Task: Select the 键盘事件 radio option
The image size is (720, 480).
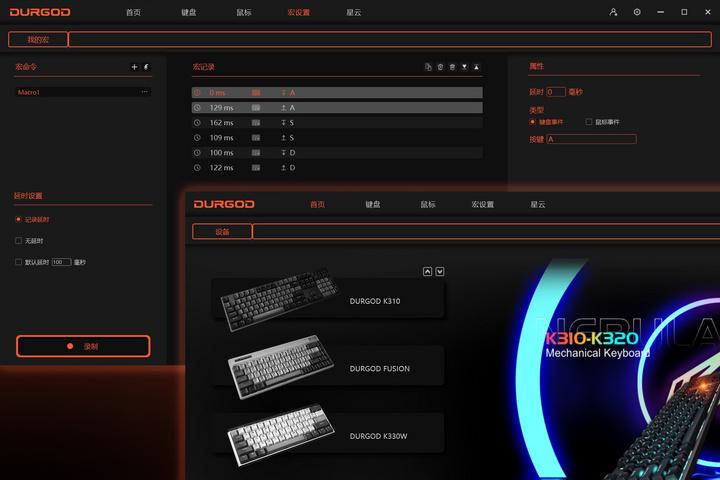Action: (x=532, y=122)
